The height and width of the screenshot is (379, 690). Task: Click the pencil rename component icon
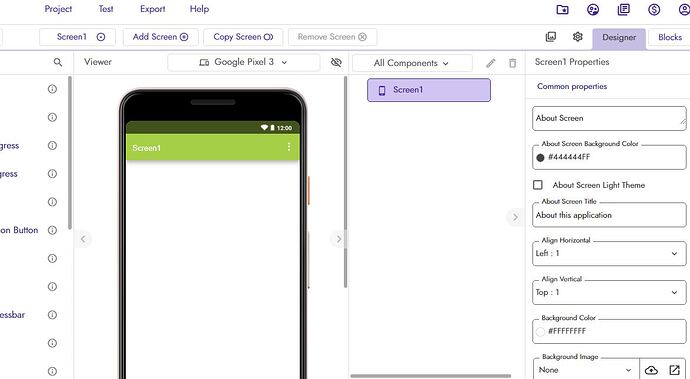pos(491,63)
